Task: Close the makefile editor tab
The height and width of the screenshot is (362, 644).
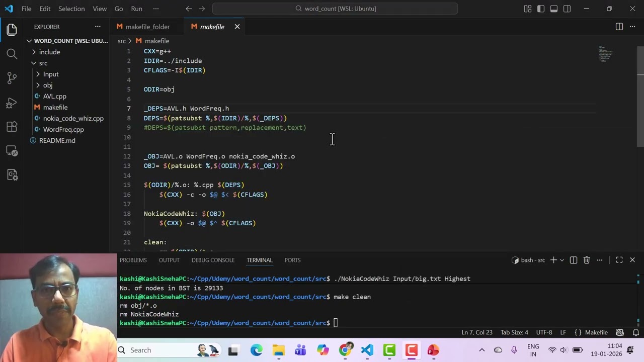Action: point(237,27)
